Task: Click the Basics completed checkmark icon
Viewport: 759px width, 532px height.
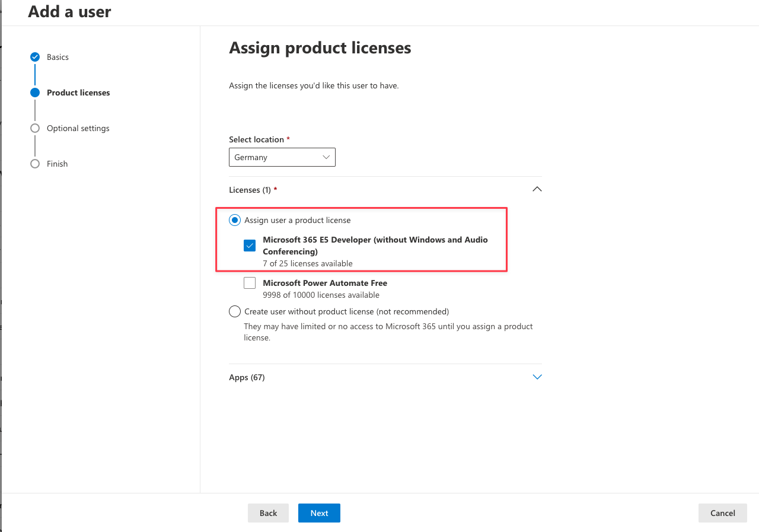Action: (x=35, y=57)
